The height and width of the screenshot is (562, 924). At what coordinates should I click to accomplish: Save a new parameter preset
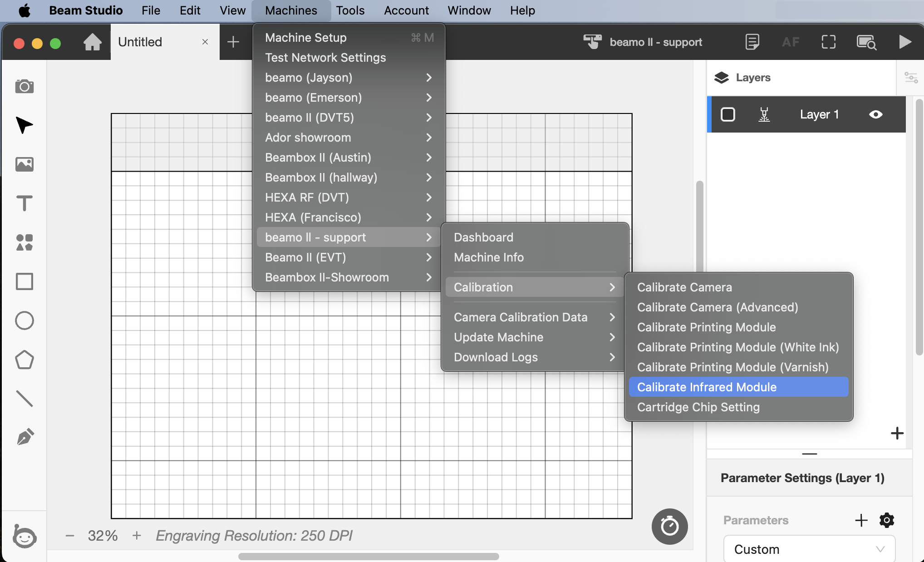pyautogui.click(x=861, y=520)
